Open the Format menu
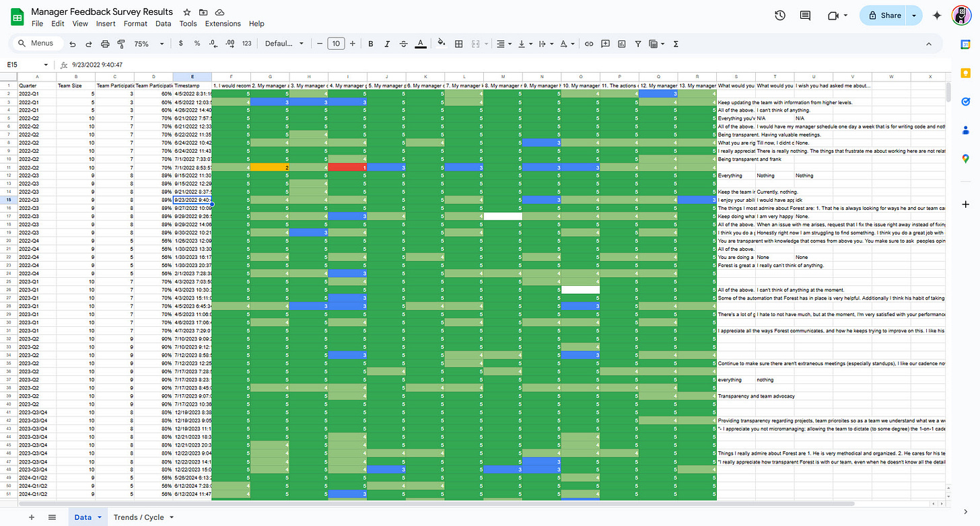 click(135, 24)
